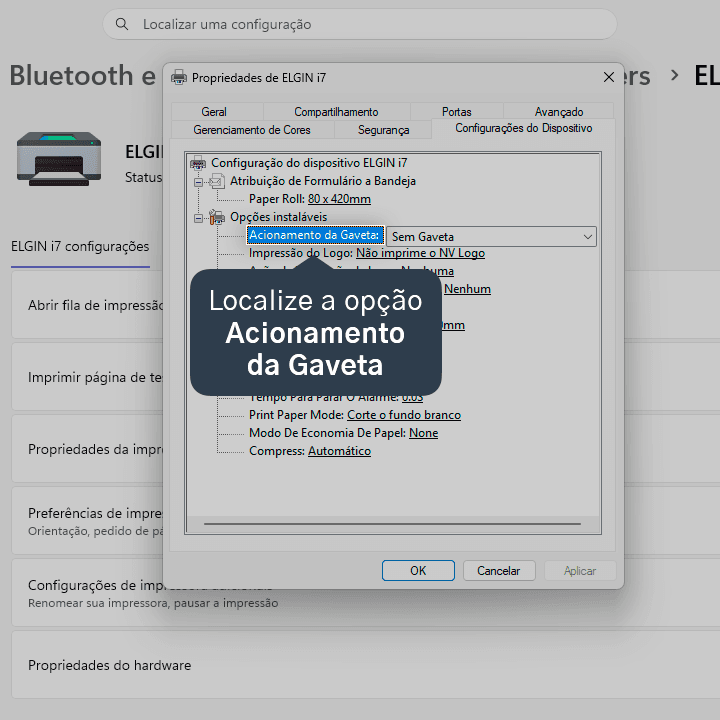Close the Propriedades de ELGIN i7 dialog
This screenshot has height=720, width=720.
point(608,77)
